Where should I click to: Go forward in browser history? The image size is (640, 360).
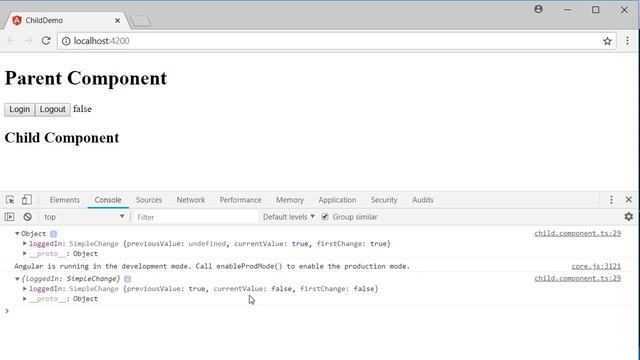click(x=28, y=41)
